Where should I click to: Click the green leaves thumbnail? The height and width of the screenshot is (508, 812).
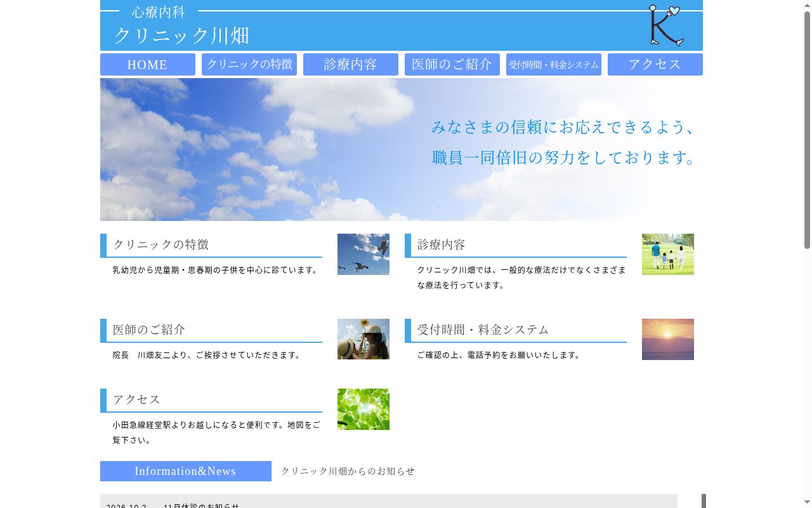click(x=363, y=409)
